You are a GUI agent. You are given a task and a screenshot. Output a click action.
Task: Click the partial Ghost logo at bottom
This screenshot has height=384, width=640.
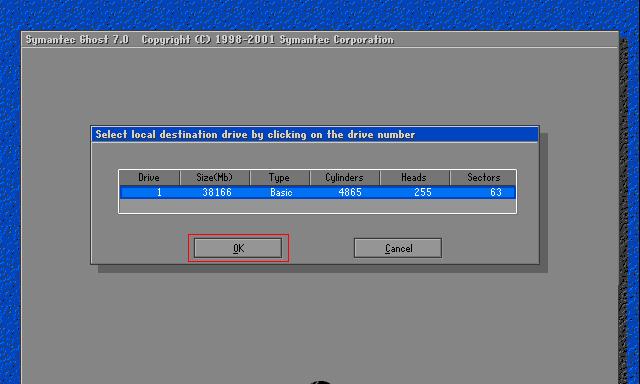pos(320,382)
